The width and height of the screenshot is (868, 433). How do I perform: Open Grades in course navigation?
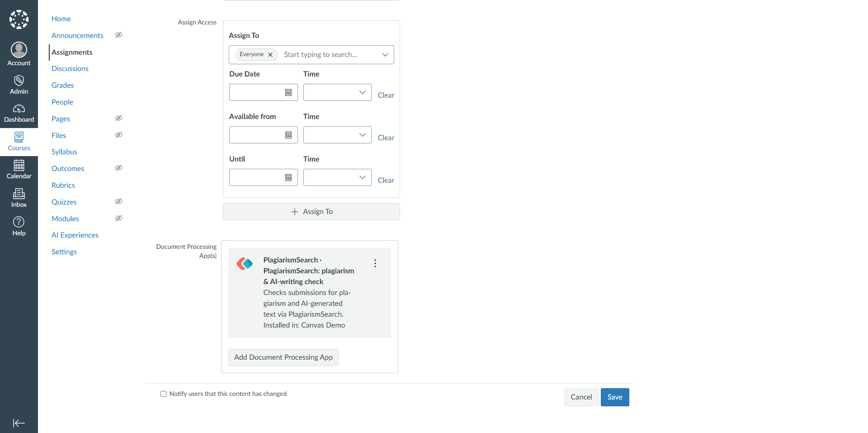(62, 85)
